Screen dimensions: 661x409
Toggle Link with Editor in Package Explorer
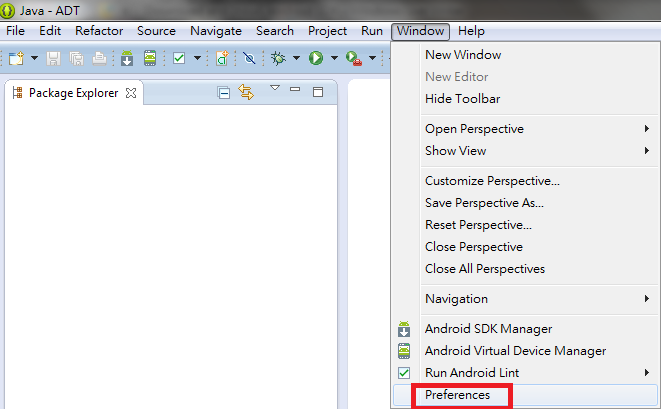246,92
